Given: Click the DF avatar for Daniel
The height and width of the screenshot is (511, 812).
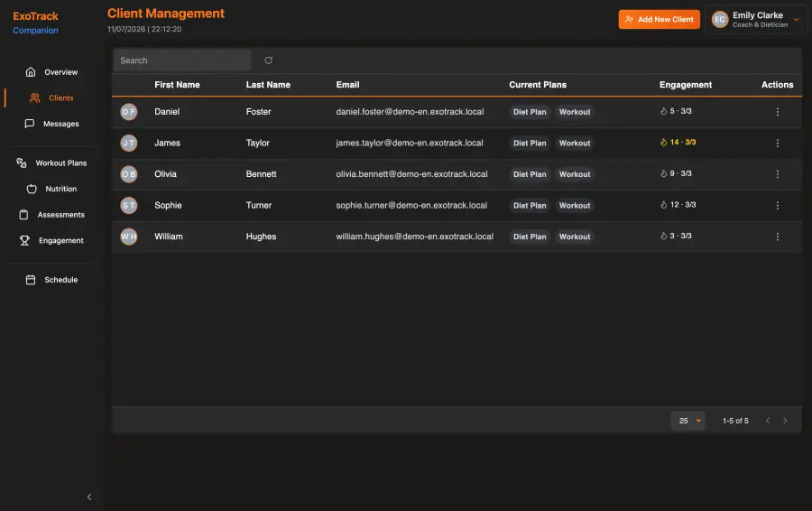Looking at the screenshot, I should pyautogui.click(x=129, y=112).
